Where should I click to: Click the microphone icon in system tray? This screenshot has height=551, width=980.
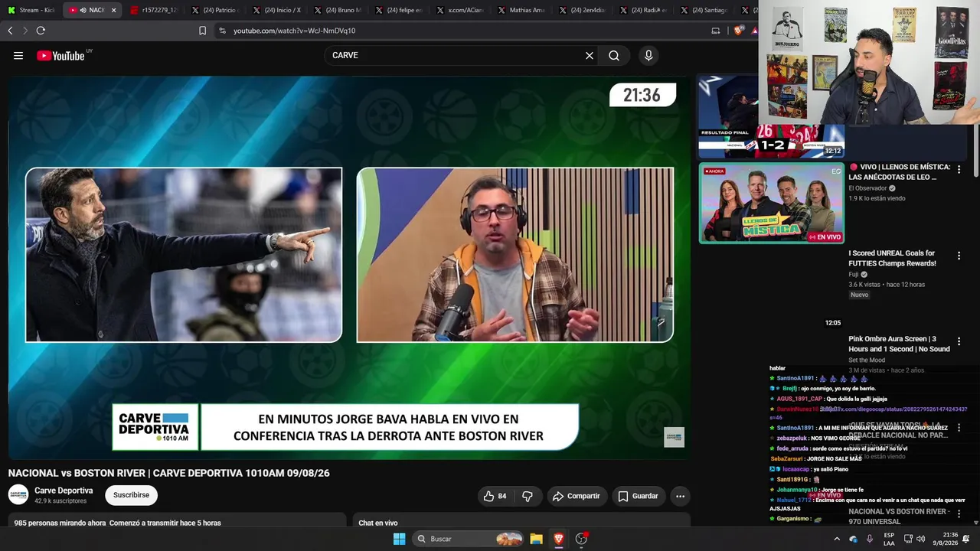(869, 539)
